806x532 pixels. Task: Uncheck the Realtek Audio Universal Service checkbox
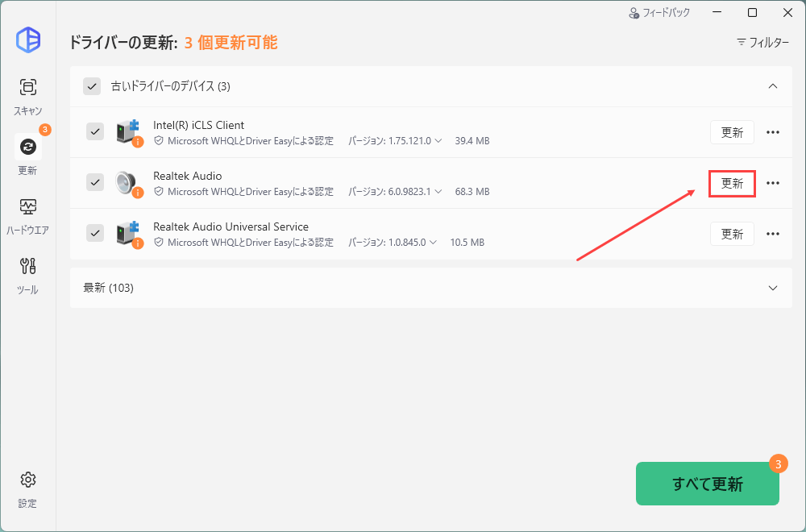[x=95, y=233]
